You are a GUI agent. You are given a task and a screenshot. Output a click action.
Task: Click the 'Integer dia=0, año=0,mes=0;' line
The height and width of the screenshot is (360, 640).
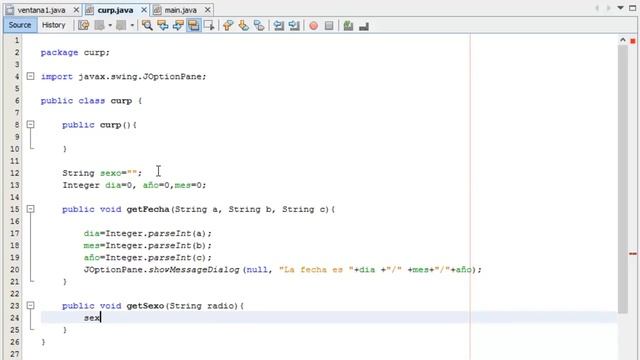coord(134,185)
